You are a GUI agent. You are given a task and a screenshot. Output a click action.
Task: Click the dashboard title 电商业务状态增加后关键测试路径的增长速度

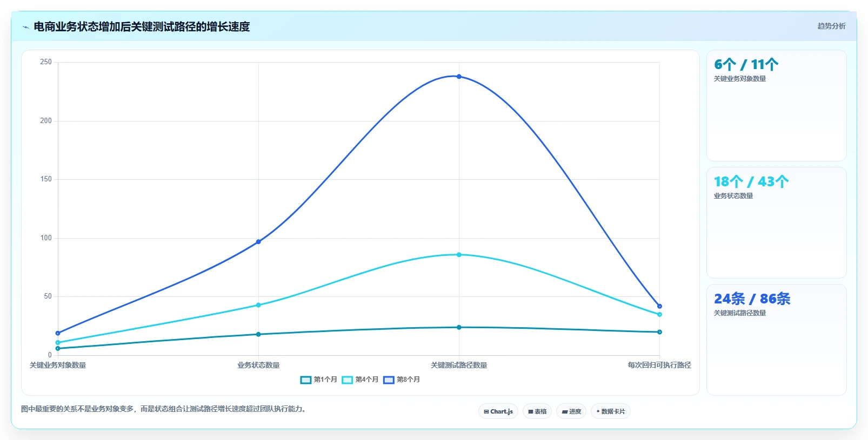click(x=142, y=26)
